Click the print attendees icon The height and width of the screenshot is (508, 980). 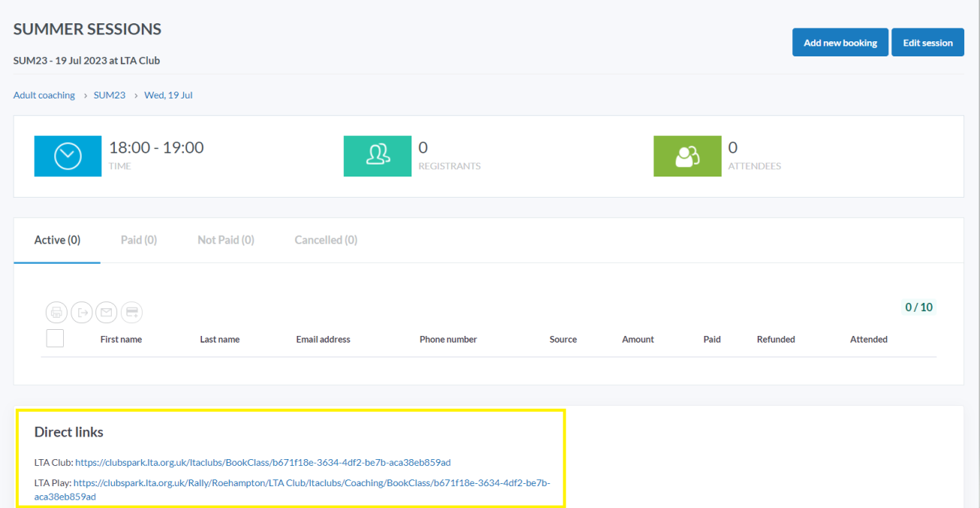(x=56, y=312)
